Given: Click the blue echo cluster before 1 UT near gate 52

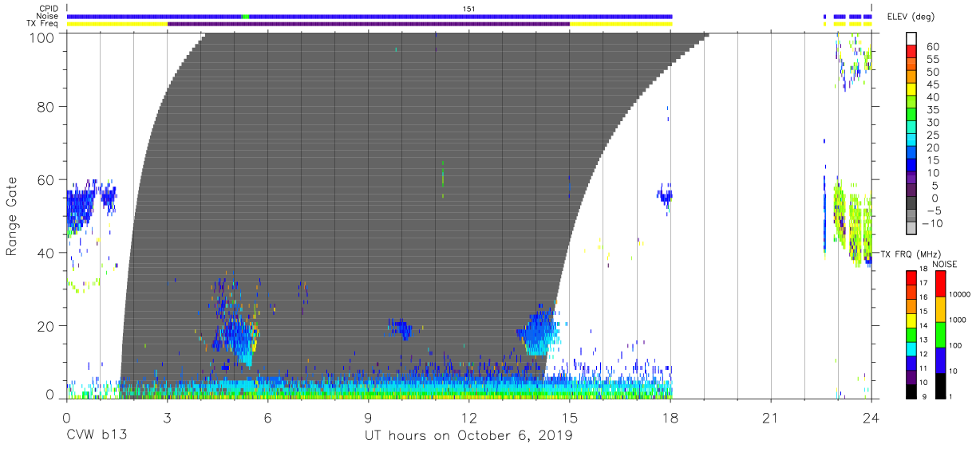Looking at the screenshot, I should [x=80, y=209].
